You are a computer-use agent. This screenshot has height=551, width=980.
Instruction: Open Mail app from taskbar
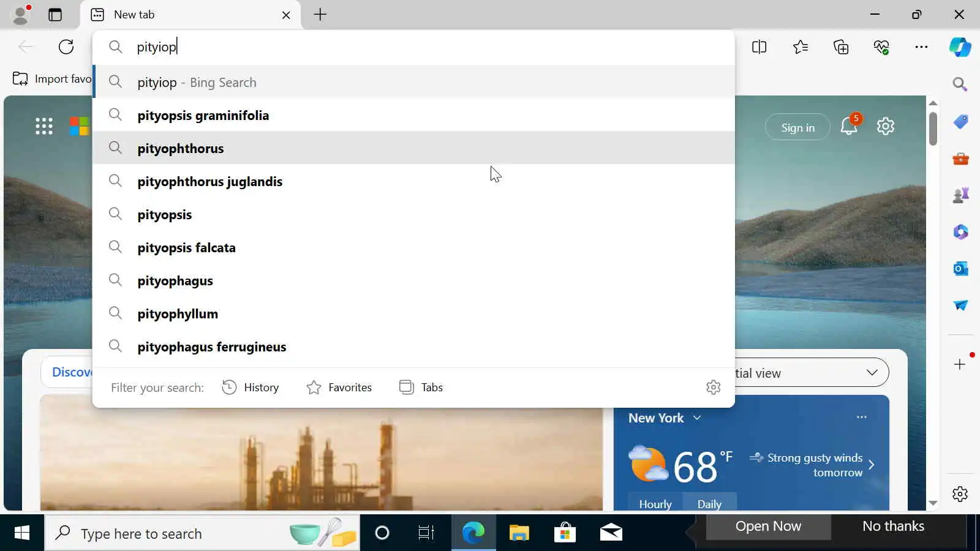(x=611, y=533)
